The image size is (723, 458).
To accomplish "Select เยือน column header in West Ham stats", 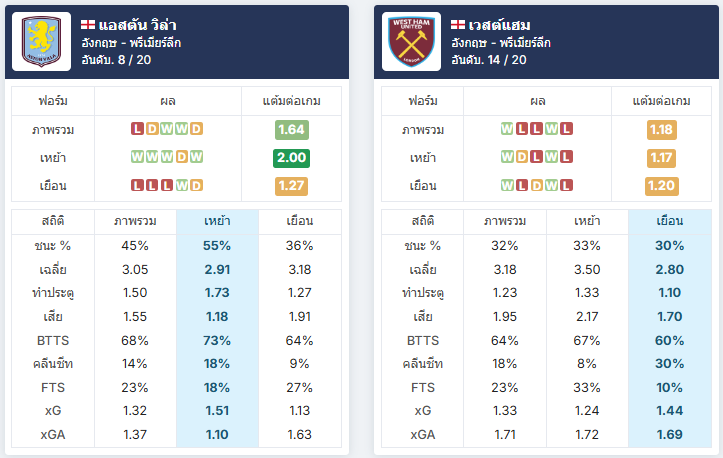I will [670, 221].
